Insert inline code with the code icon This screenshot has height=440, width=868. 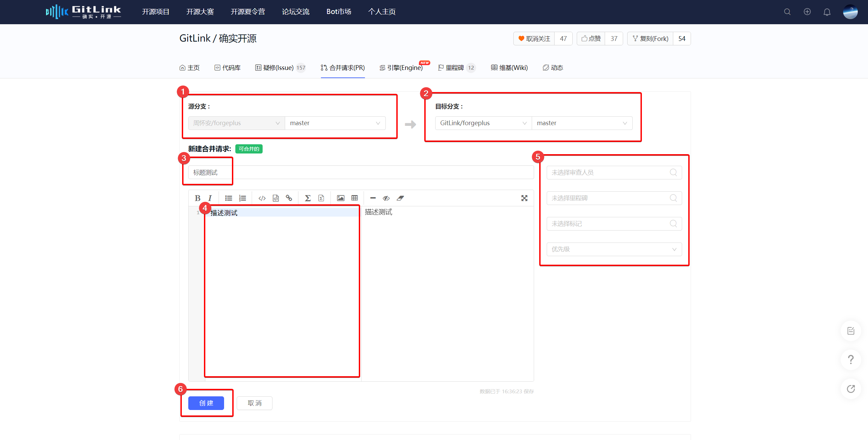click(262, 198)
